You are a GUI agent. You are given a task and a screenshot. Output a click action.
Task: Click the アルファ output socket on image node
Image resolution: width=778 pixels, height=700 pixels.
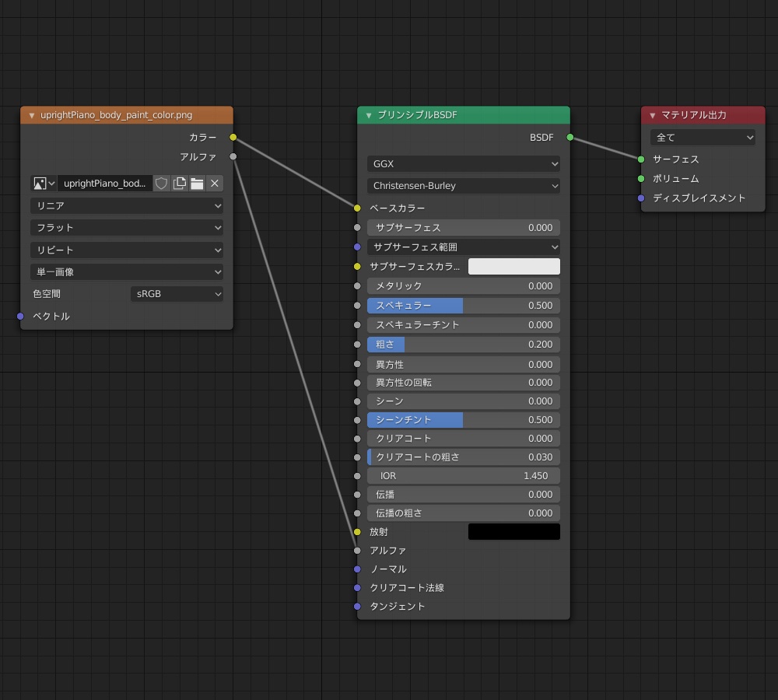(233, 157)
